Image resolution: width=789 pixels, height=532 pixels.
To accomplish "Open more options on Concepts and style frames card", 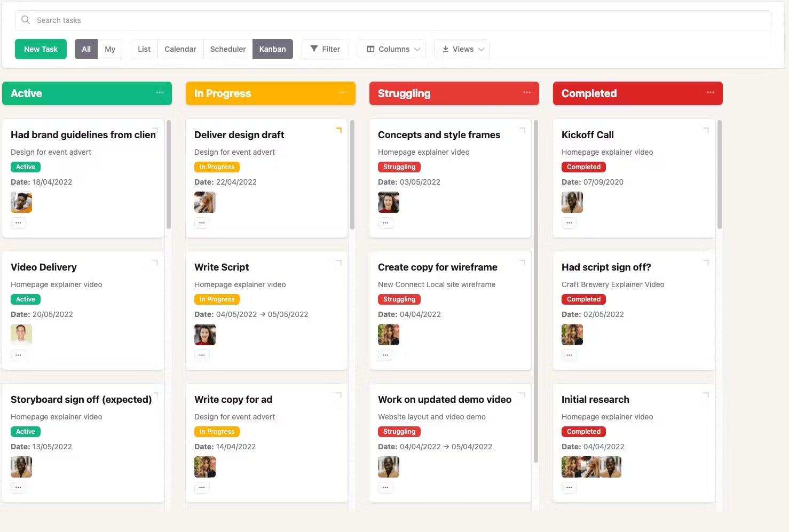I will click(385, 223).
